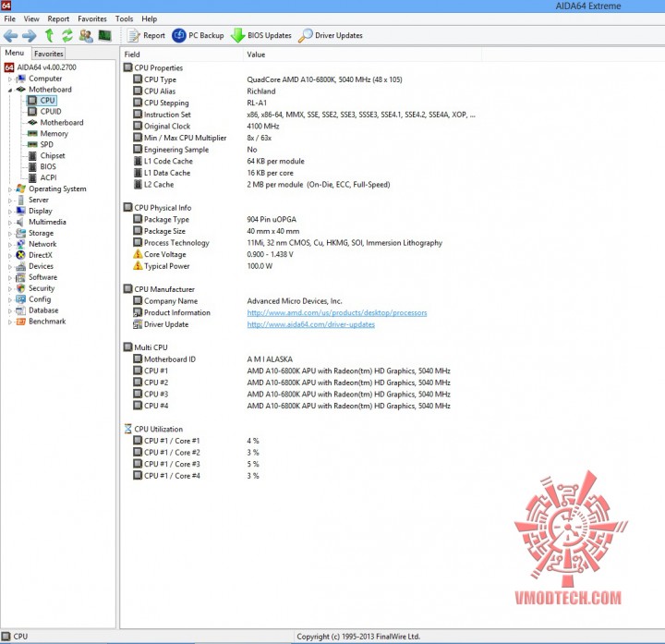665x644 pixels.
Task: Select the Chipset tree item
Action: point(46,156)
